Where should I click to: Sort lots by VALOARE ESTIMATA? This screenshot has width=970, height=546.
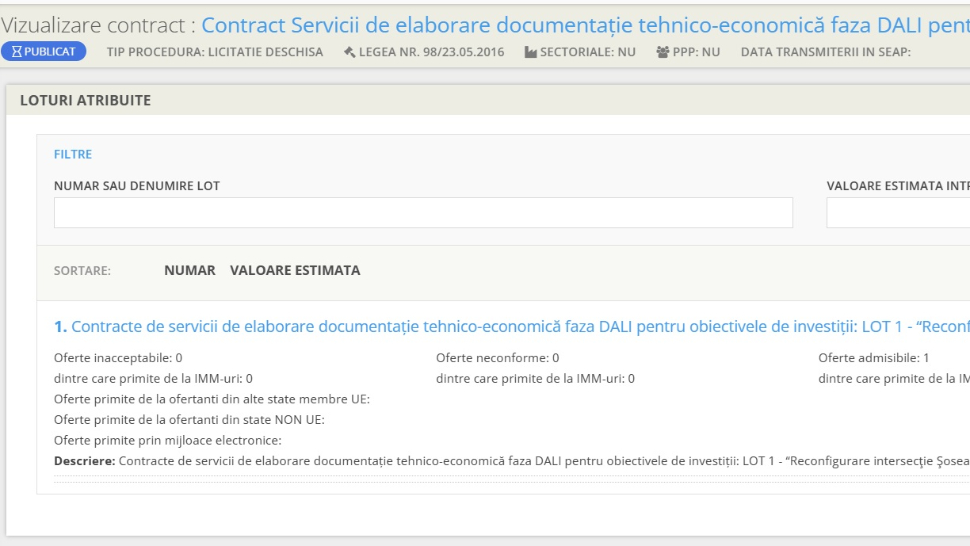click(x=295, y=270)
